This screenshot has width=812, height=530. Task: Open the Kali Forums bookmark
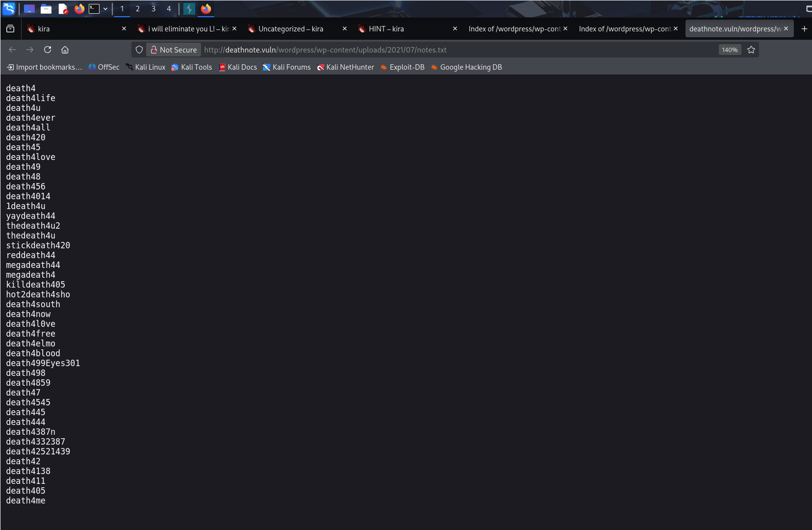(x=287, y=67)
